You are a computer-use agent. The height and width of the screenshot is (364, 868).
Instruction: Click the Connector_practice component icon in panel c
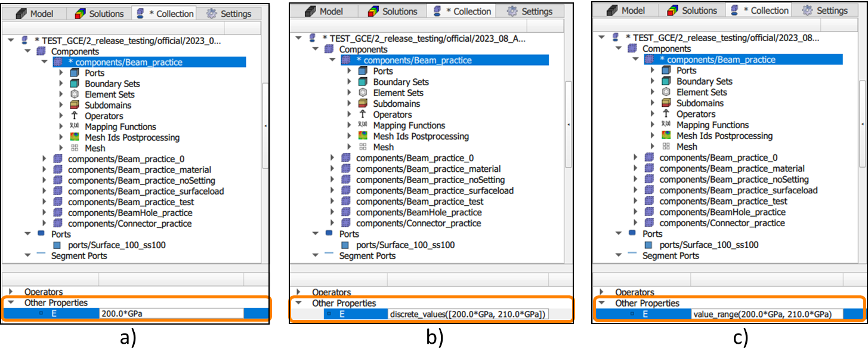pyautogui.click(x=650, y=223)
